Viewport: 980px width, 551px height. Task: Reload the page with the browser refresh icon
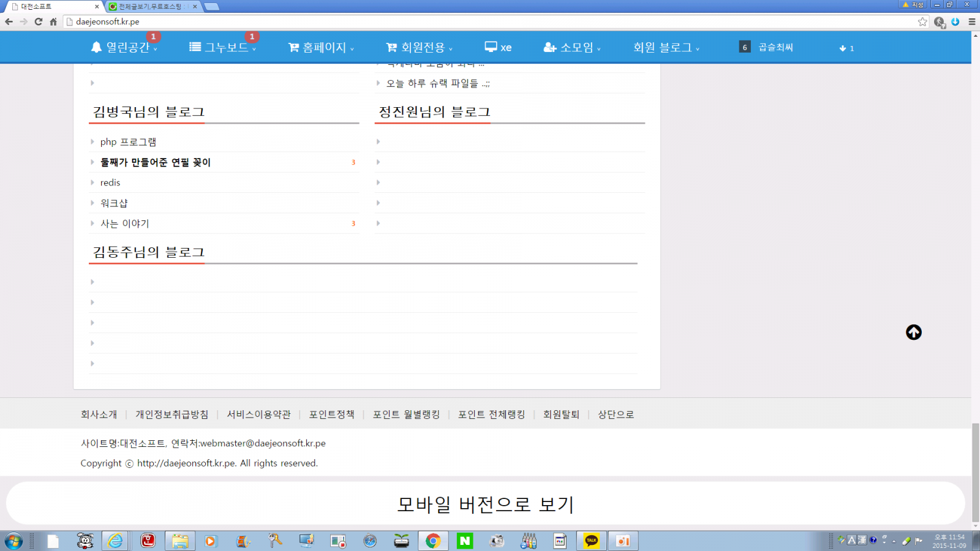38,21
